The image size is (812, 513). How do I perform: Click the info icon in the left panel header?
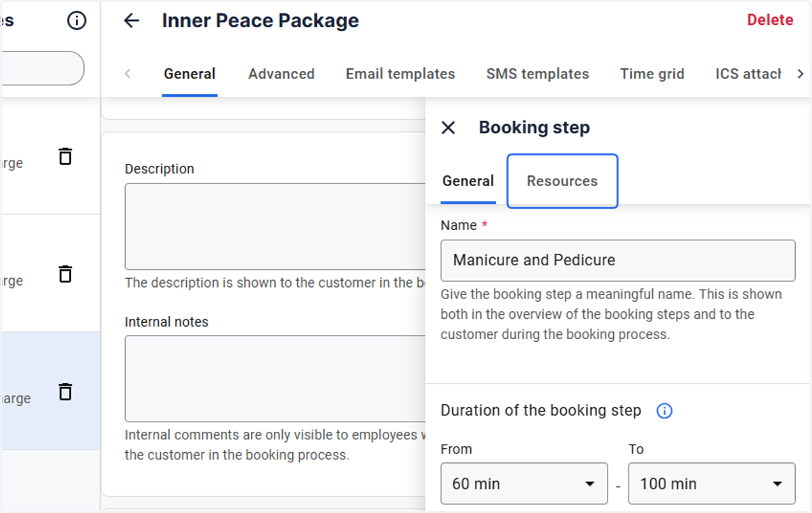point(77,21)
